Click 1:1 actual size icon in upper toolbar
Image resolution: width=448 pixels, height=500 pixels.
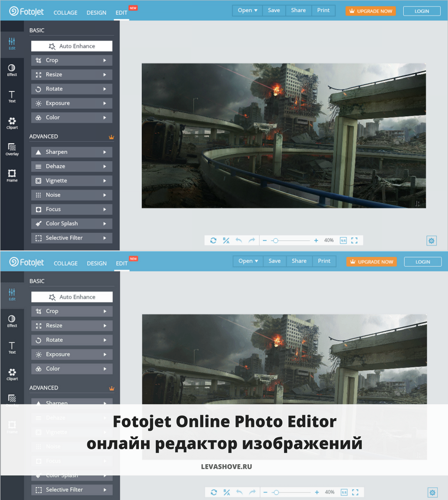[x=343, y=240]
